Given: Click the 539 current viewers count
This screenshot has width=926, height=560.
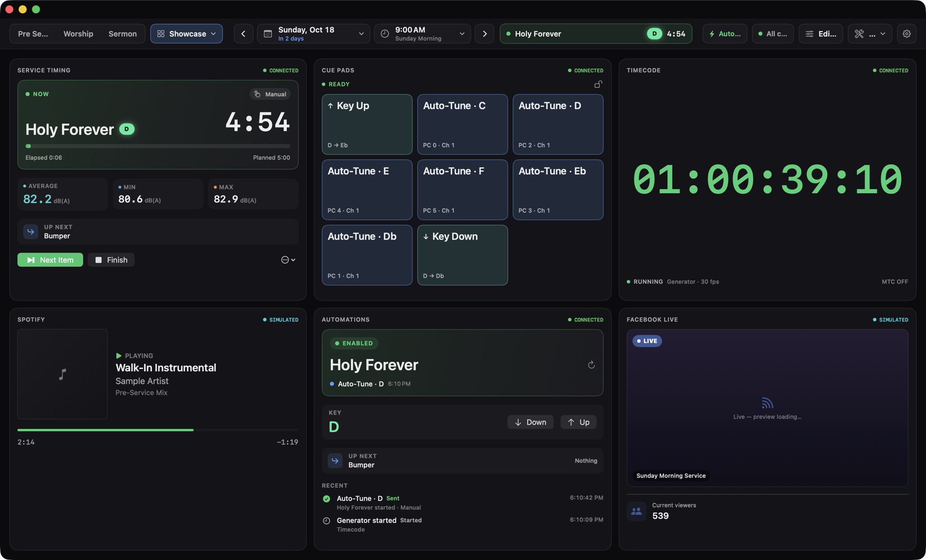Looking at the screenshot, I should (660, 516).
